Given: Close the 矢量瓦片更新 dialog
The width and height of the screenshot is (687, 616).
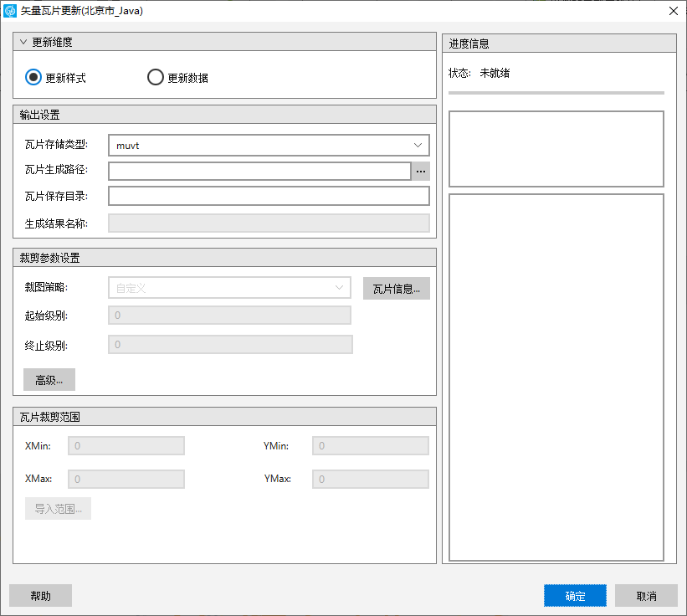Looking at the screenshot, I should pyautogui.click(x=673, y=11).
